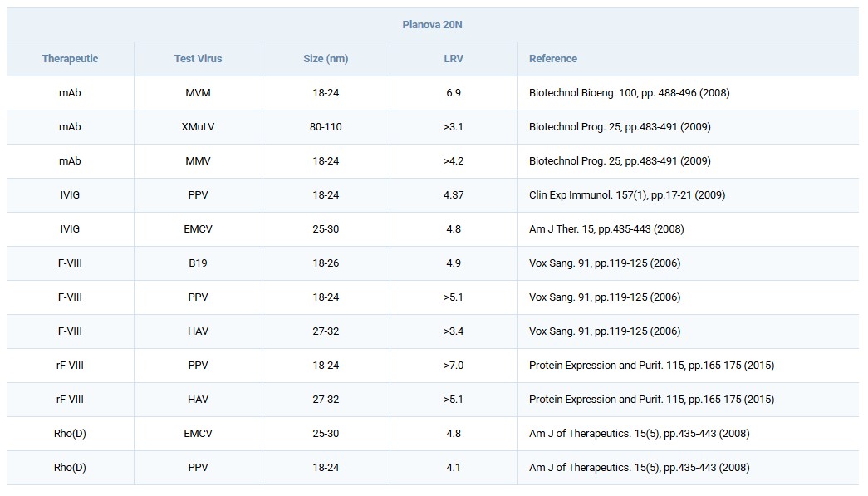Viewport: 868px width, 496px height.
Task: Select the 18-26 size cell
Action: click(x=326, y=263)
